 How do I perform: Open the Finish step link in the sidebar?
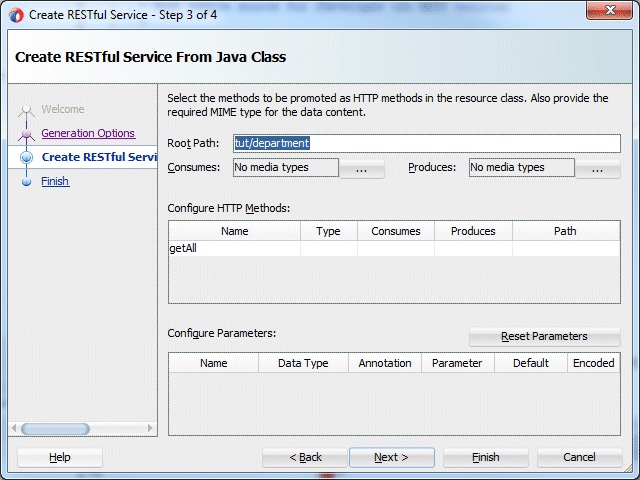click(55, 181)
